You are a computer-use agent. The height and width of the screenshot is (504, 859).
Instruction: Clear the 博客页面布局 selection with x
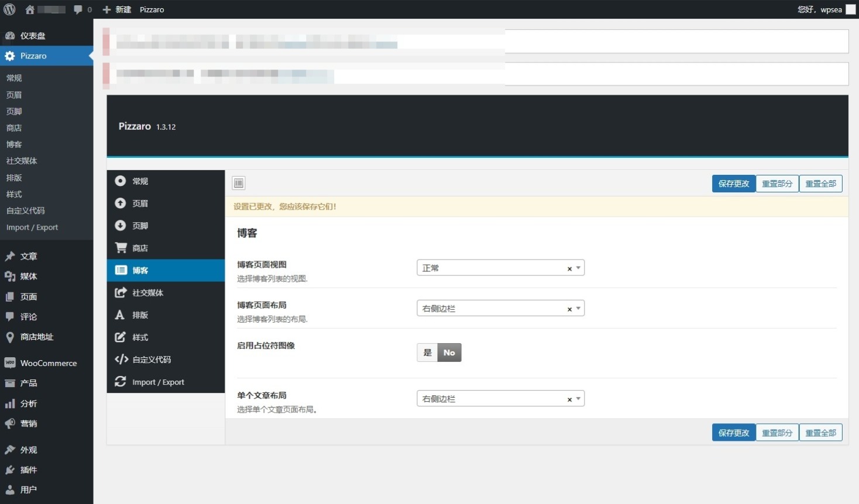(x=569, y=309)
